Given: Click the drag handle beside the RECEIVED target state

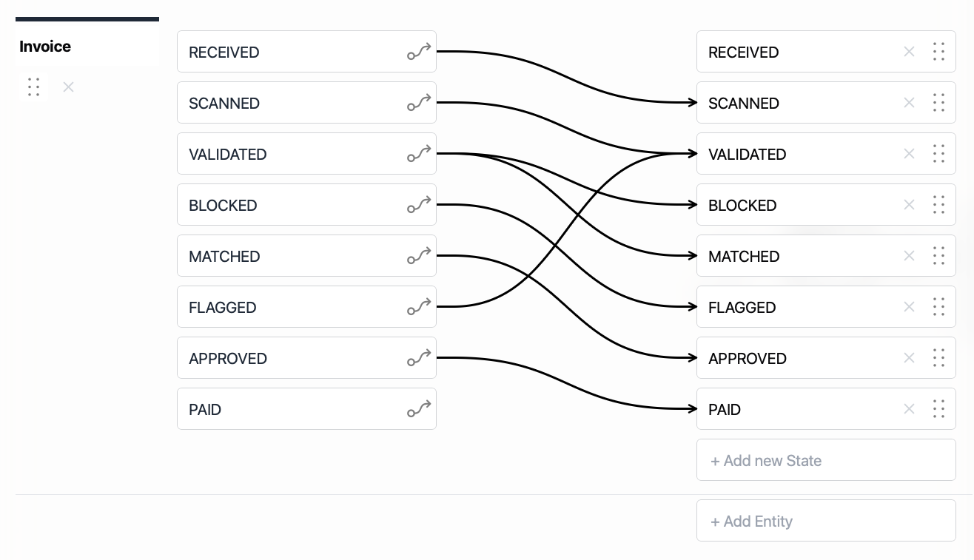Looking at the screenshot, I should [x=938, y=51].
